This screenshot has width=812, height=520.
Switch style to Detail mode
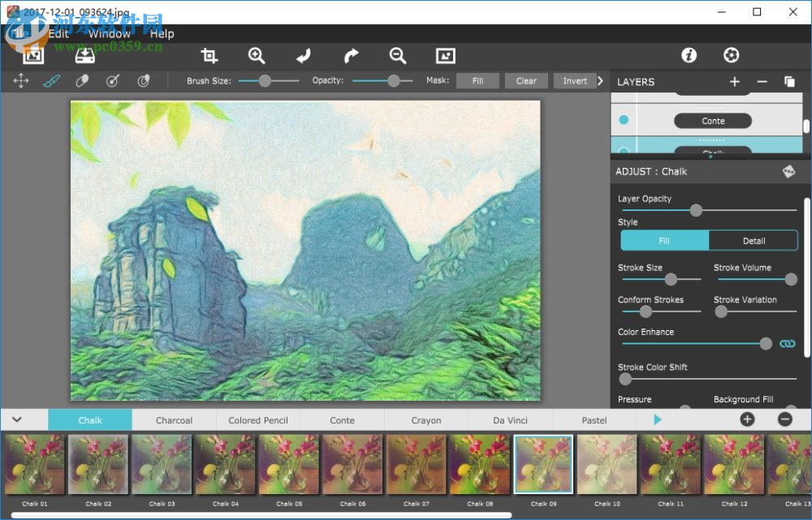point(754,240)
